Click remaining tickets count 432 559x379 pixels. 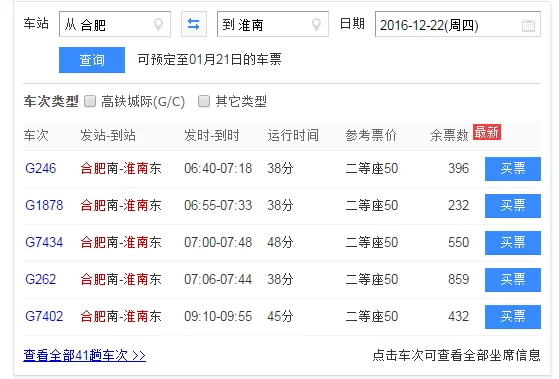pyautogui.click(x=458, y=316)
